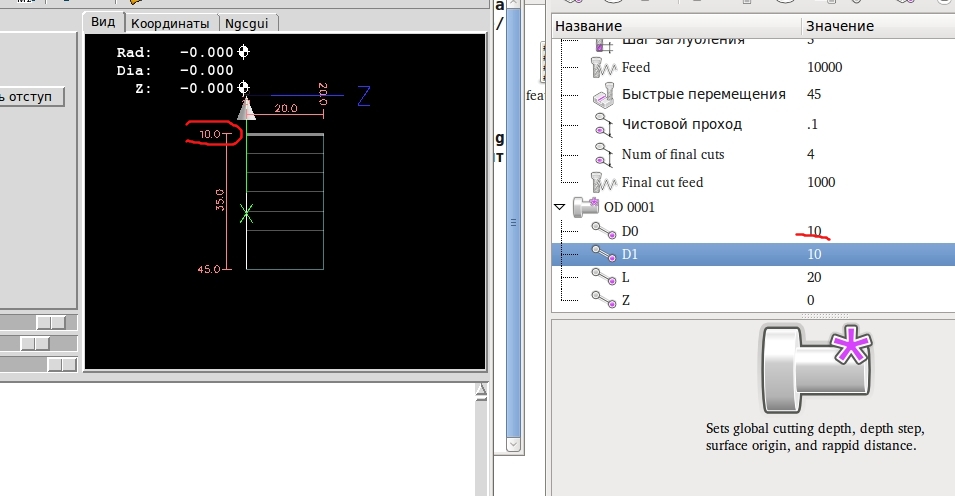955x496 pixels.
Task: Click the topmost slider handle beside the preview
Action: point(51,322)
